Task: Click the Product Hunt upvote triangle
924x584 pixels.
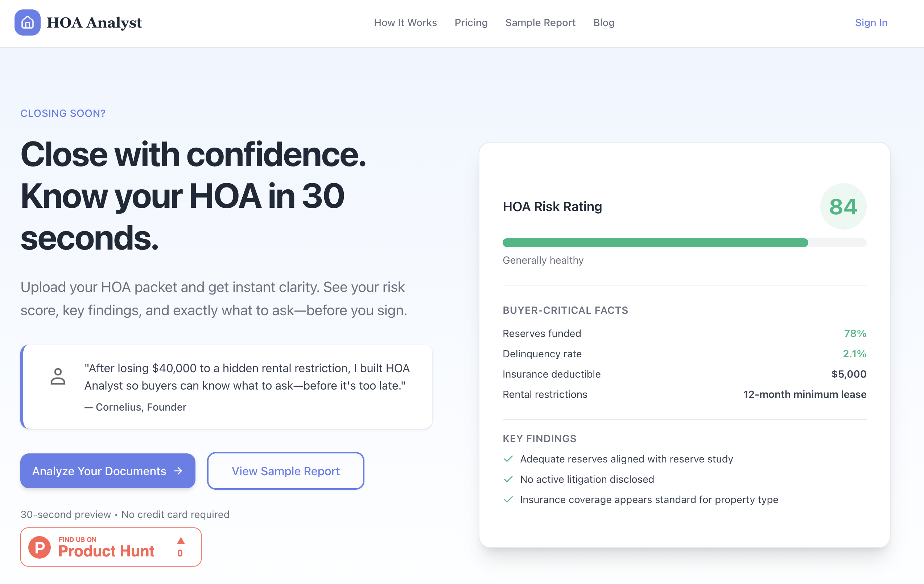Action: pyautogui.click(x=181, y=540)
